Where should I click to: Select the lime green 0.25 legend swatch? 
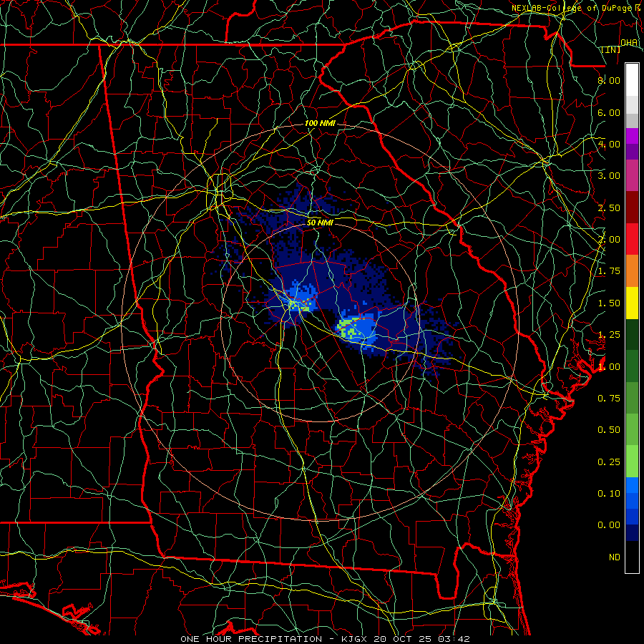point(632,462)
